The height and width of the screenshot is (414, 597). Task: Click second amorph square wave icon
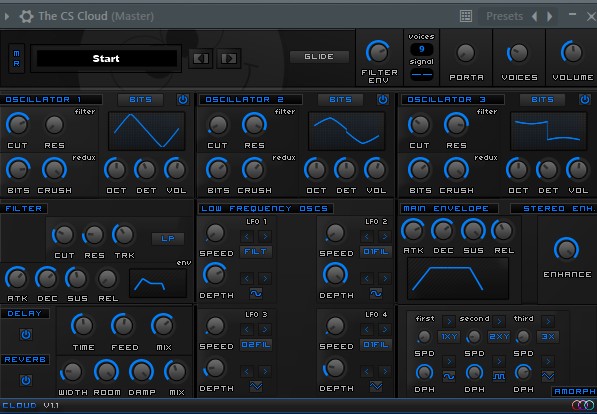499,376
